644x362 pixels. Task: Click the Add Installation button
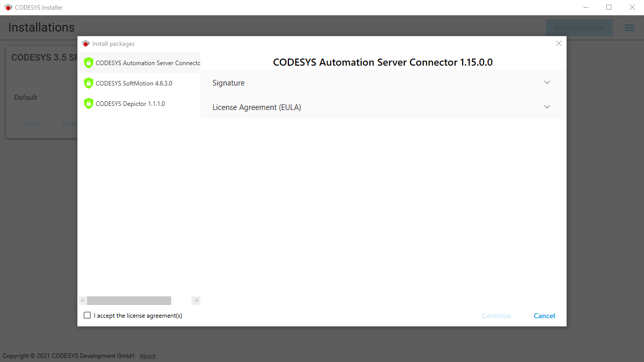click(x=579, y=28)
